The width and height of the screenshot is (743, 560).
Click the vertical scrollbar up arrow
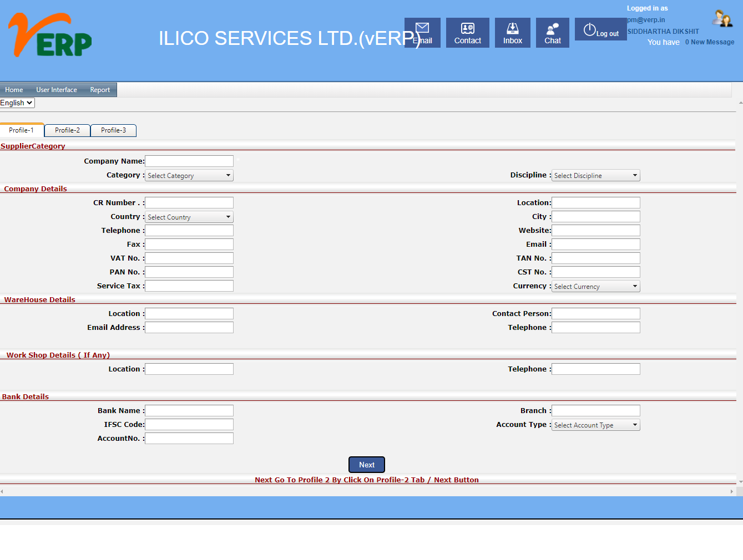[740, 103]
